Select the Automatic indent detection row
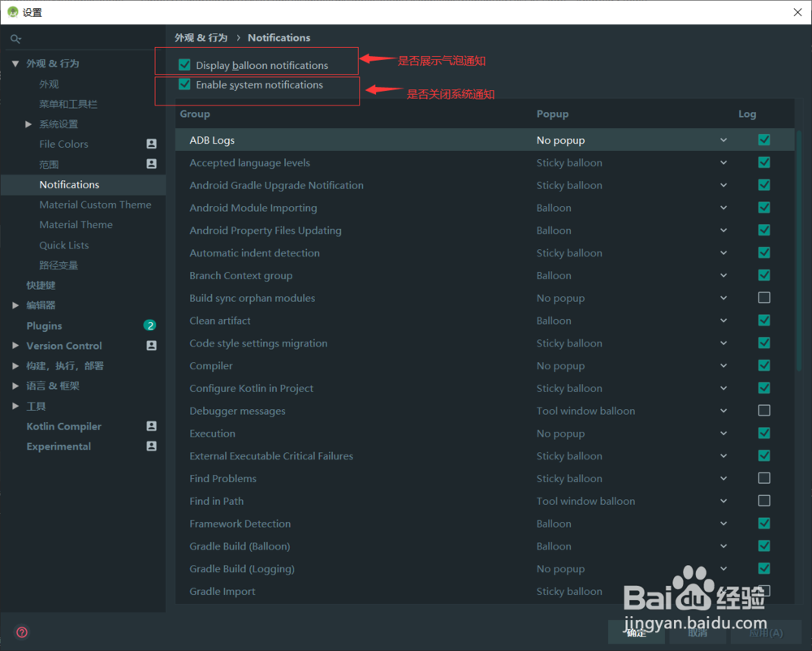The width and height of the screenshot is (812, 651). (485, 252)
